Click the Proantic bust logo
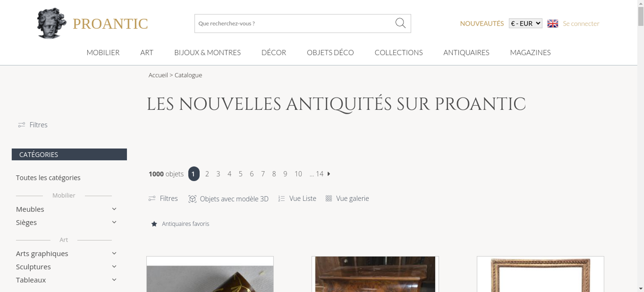Viewport: 644px width, 292px height. [x=52, y=23]
